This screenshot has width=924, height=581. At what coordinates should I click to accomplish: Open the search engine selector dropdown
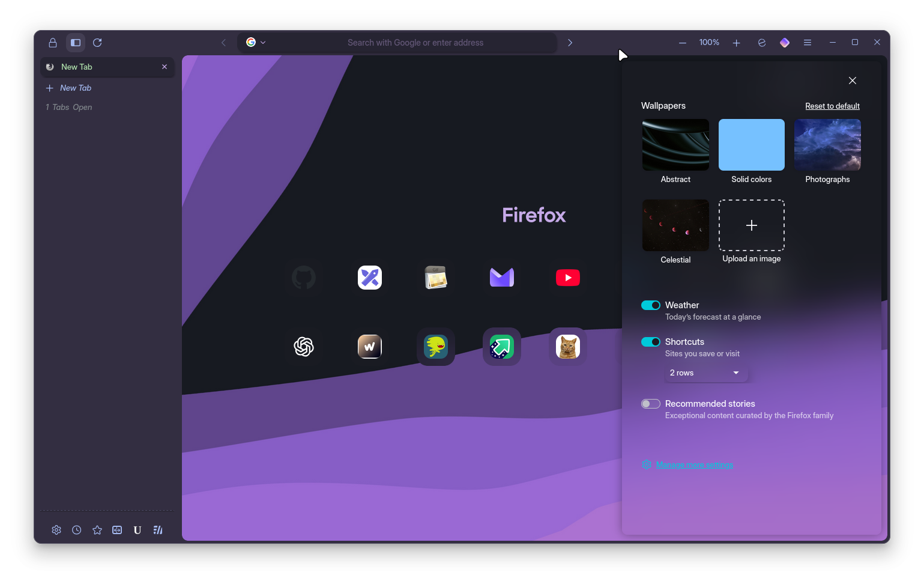(x=256, y=43)
